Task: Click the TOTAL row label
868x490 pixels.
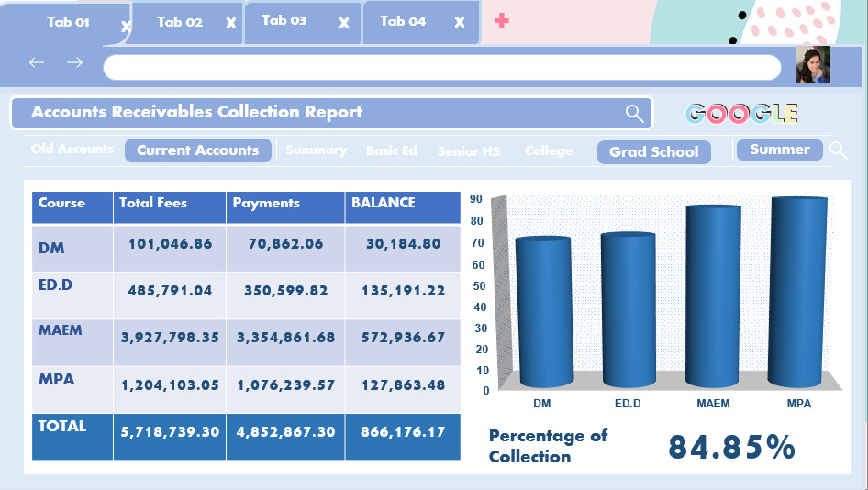Action: [x=62, y=426]
